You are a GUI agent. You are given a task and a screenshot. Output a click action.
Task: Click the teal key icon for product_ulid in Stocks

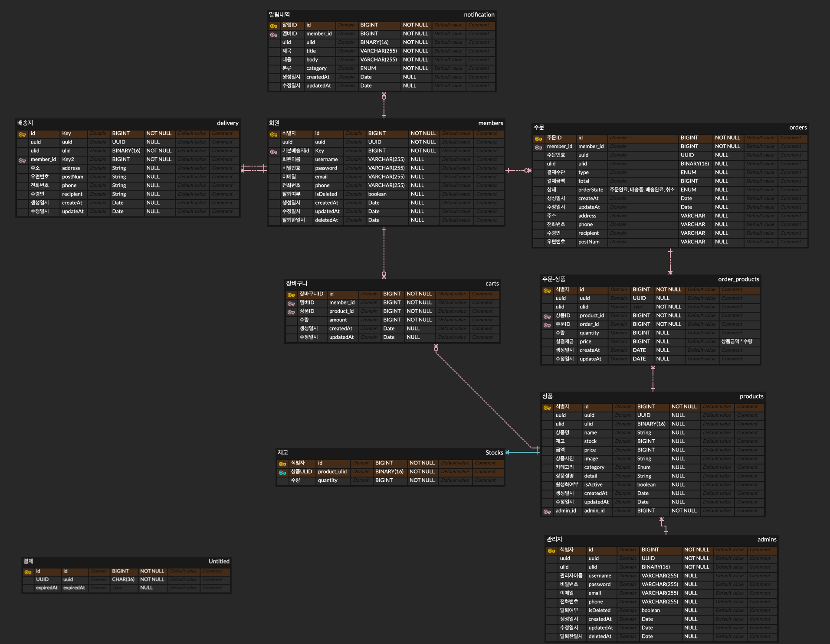pos(282,472)
